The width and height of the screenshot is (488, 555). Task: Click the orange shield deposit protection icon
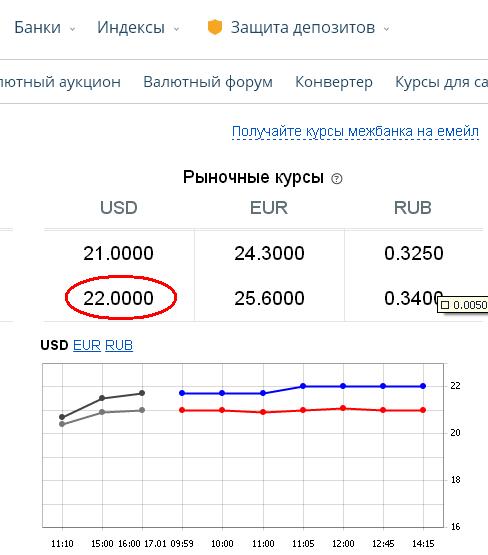point(214,27)
